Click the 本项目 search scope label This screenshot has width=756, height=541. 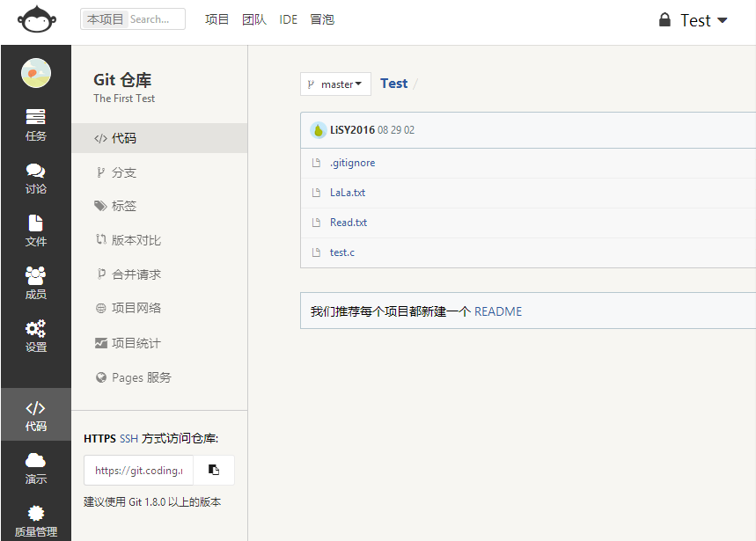[x=105, y=19]
